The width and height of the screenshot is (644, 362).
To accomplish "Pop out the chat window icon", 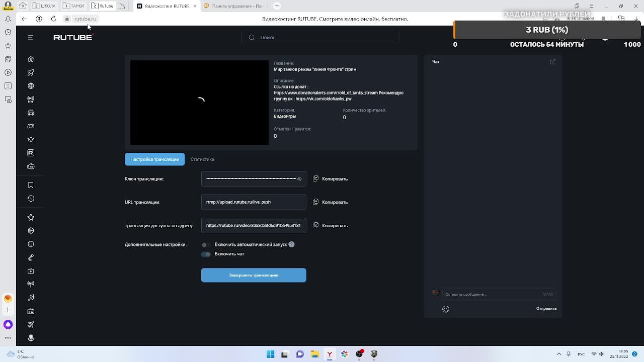I will pyautogui.click(x=552, y=61).
